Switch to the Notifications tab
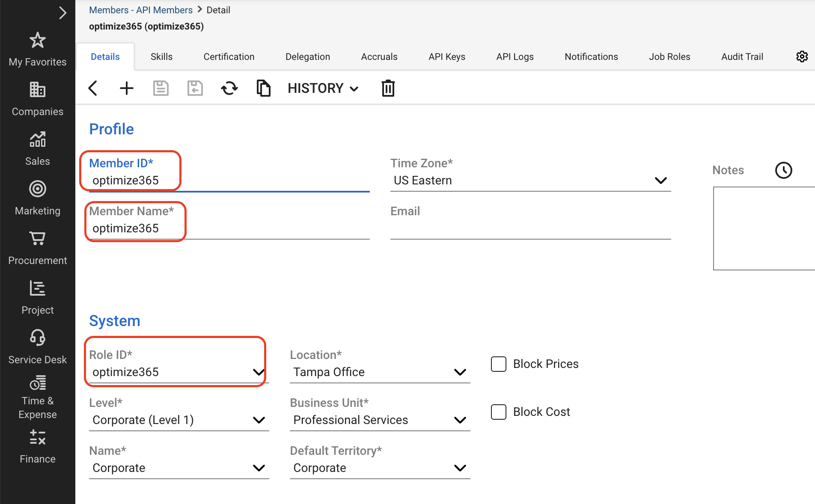Screen dimensions: 815x504 click(591, 56)
